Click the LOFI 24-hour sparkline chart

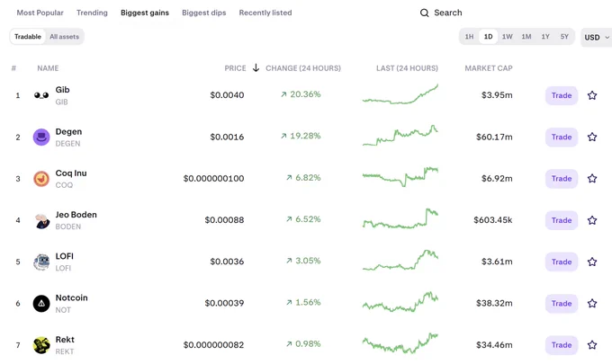coord(400,260)
